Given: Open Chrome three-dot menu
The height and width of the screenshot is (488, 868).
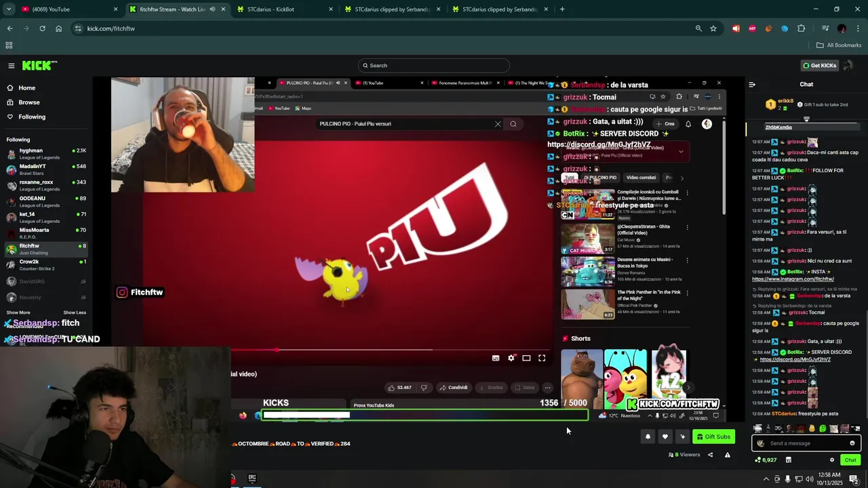Looking at the screenshot, I should (x=859, y=28).
